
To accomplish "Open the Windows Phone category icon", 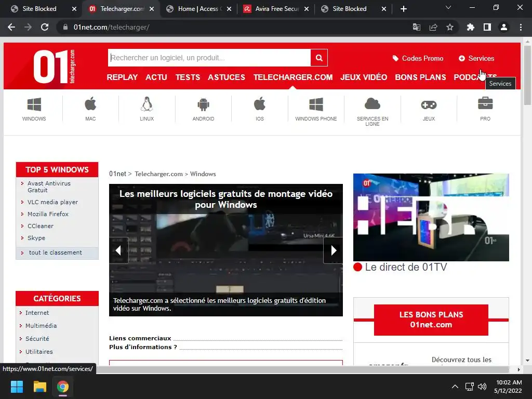I will 316,104.
